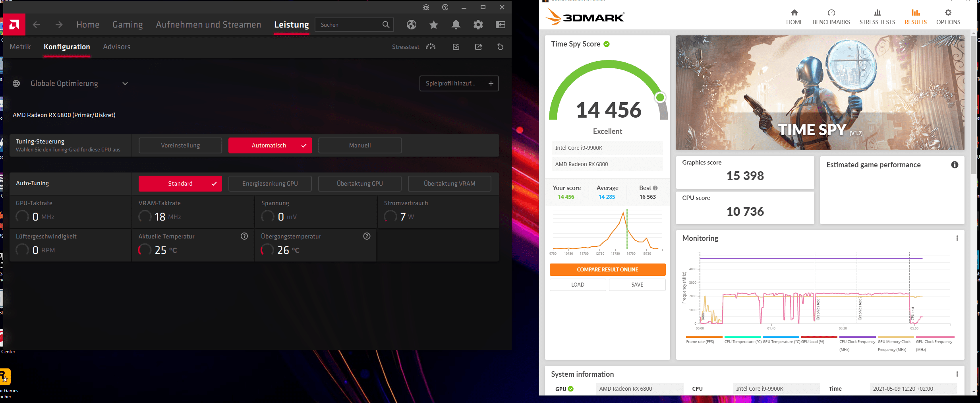Click the LOAD button in 3DMark
This screenshot has width=980, height=403.
[578, 285]
